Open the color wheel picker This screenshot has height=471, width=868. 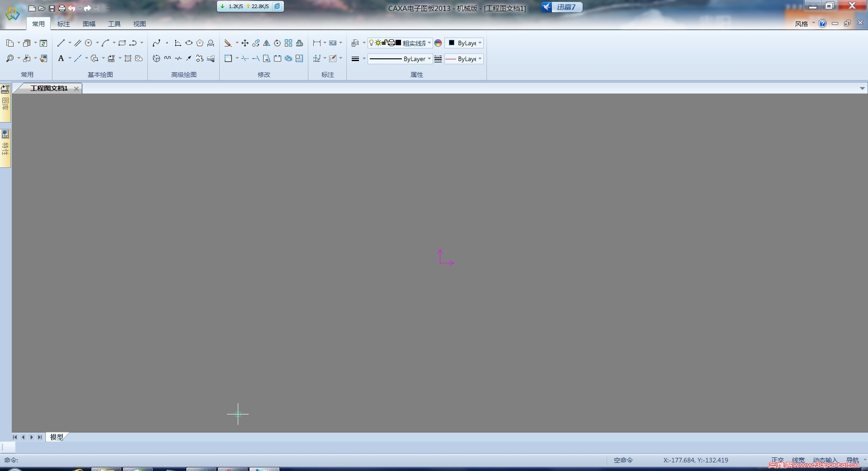tap(438, 43)
